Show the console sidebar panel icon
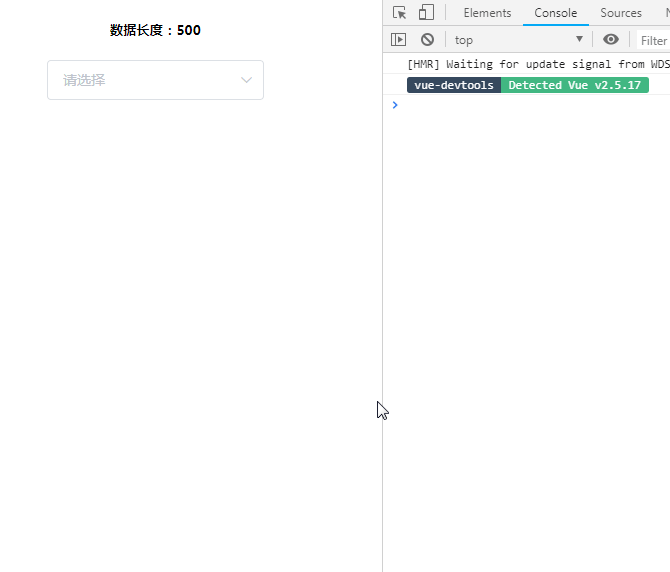 [398, 40]
